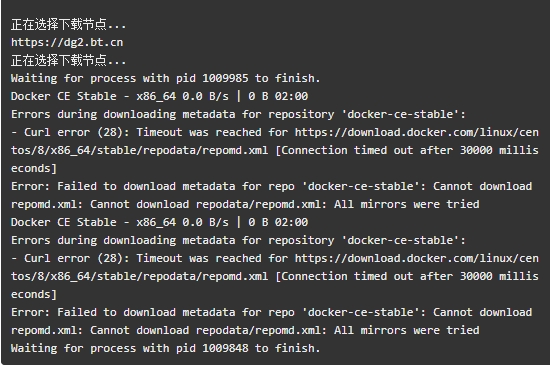Click the first 'Curl error (28)' text

pyautogui.click(x=76, y=132)
